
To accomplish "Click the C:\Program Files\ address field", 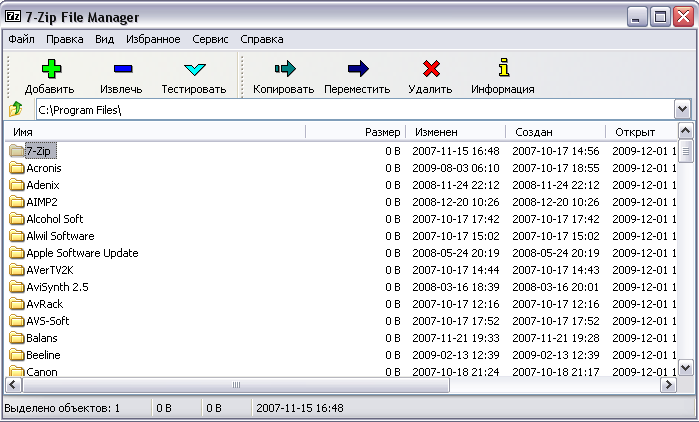I will (355, 110).
